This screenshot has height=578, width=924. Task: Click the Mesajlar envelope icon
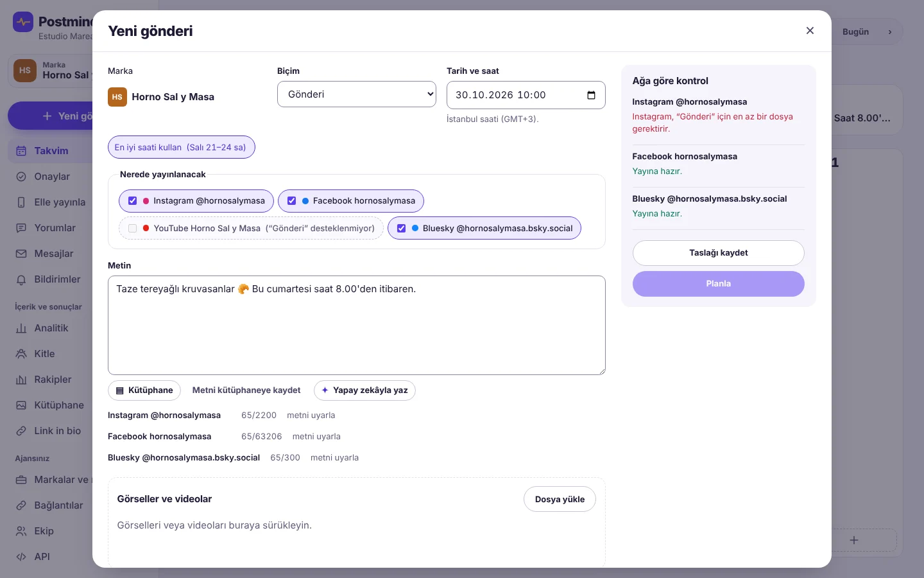21,254
